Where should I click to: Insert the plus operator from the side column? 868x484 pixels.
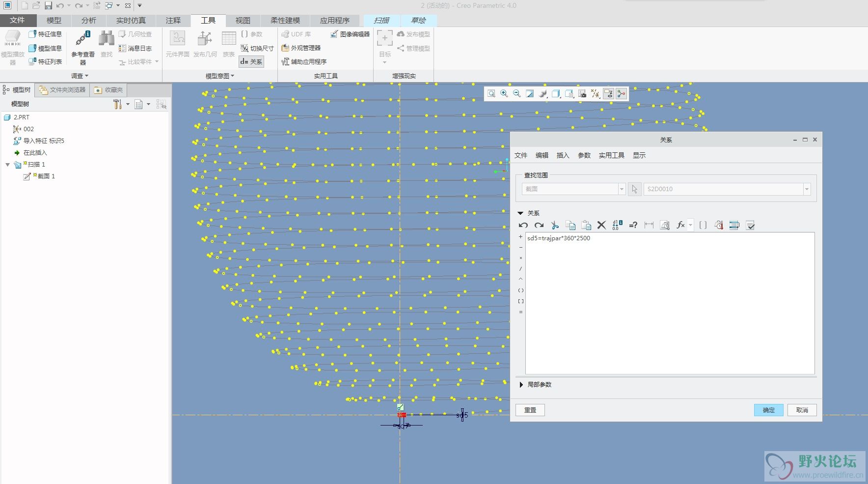pos(521,237)
